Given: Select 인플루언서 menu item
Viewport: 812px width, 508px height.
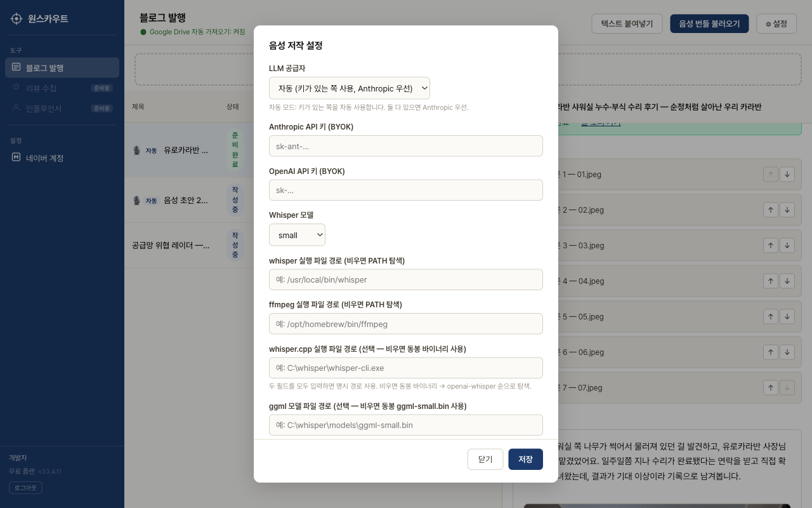Looking at the screenshot, I should 62,108.
